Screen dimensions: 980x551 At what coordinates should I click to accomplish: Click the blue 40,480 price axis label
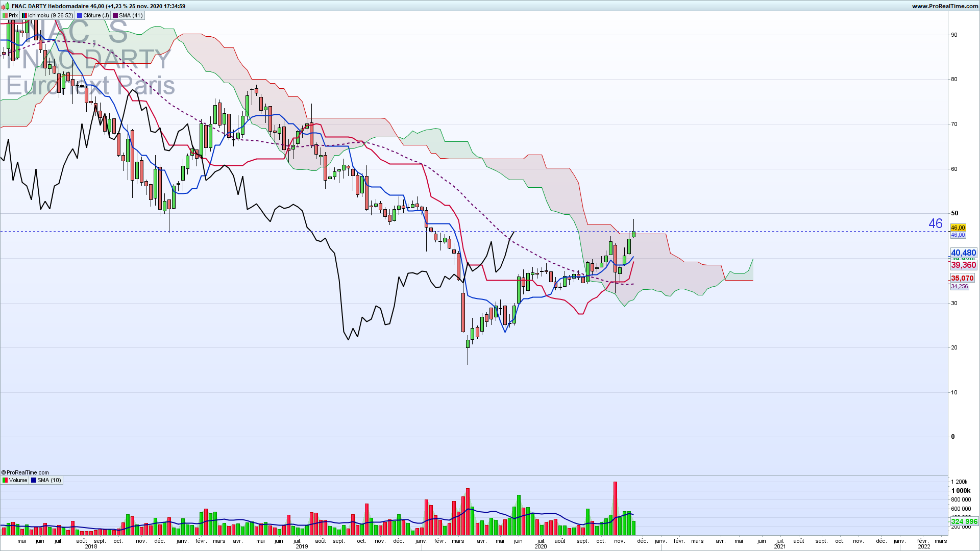(963, 253)
